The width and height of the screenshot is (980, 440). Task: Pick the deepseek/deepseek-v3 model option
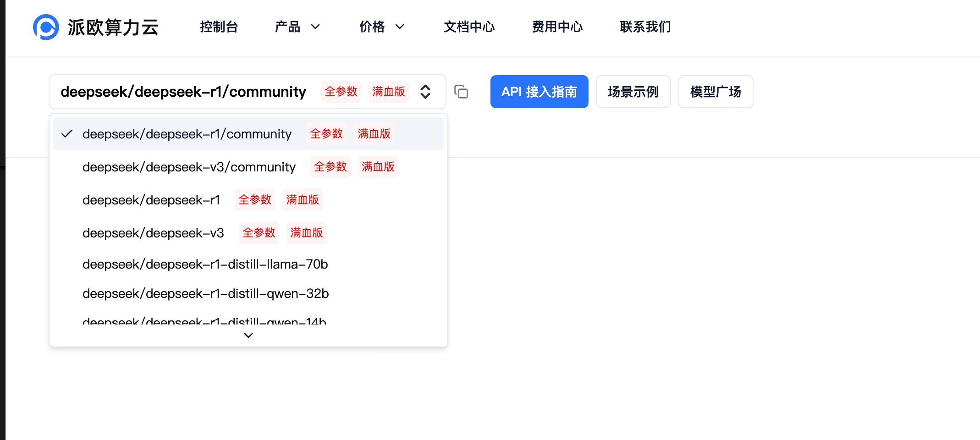pos(248,233)
